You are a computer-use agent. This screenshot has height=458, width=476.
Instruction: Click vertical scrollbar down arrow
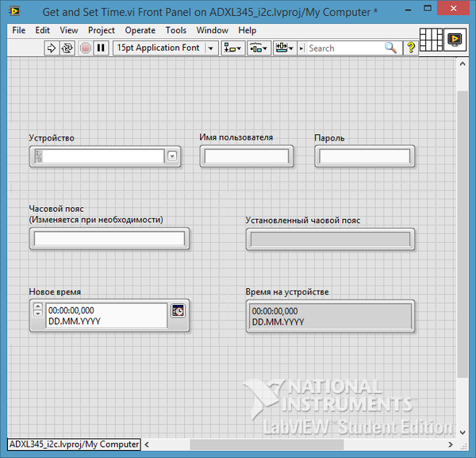463,432
